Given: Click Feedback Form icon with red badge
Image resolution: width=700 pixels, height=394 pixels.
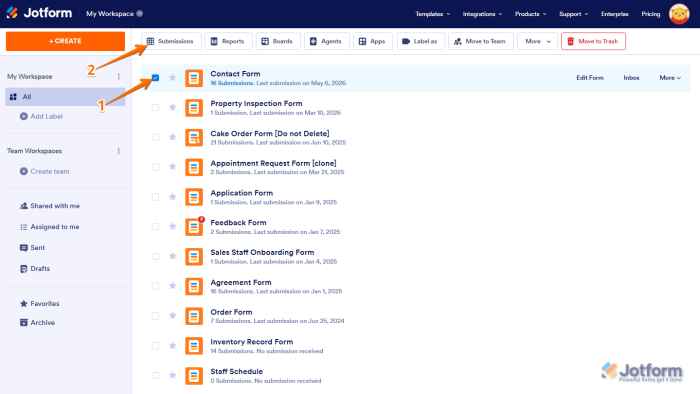Looking at the screenshot, I should tap(194, 227).
